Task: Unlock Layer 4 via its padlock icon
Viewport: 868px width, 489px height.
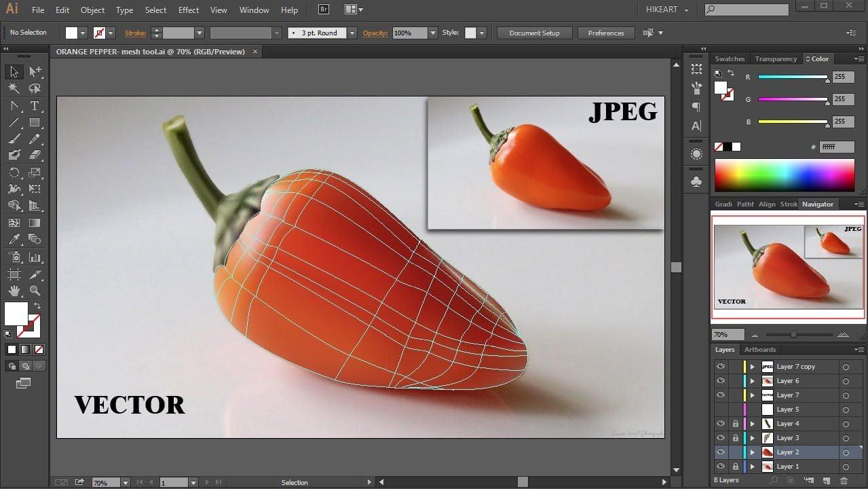Action: (x=736, y=424)
